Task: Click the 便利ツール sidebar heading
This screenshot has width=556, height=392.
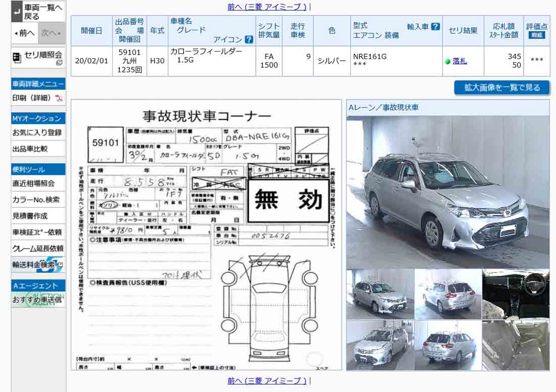Action: [38, 169]
